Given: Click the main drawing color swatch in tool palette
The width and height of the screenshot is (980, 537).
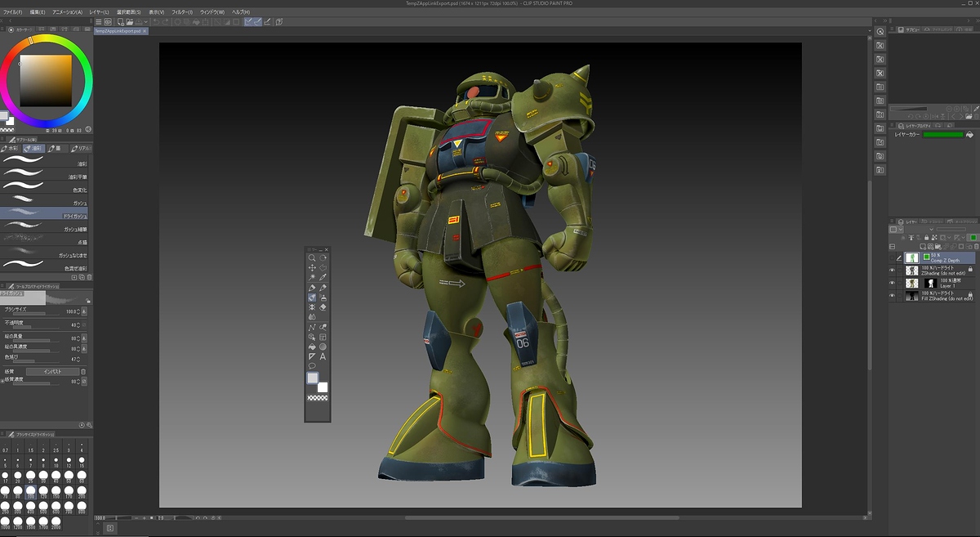Looking at the screenshot, I should [313, 378].
